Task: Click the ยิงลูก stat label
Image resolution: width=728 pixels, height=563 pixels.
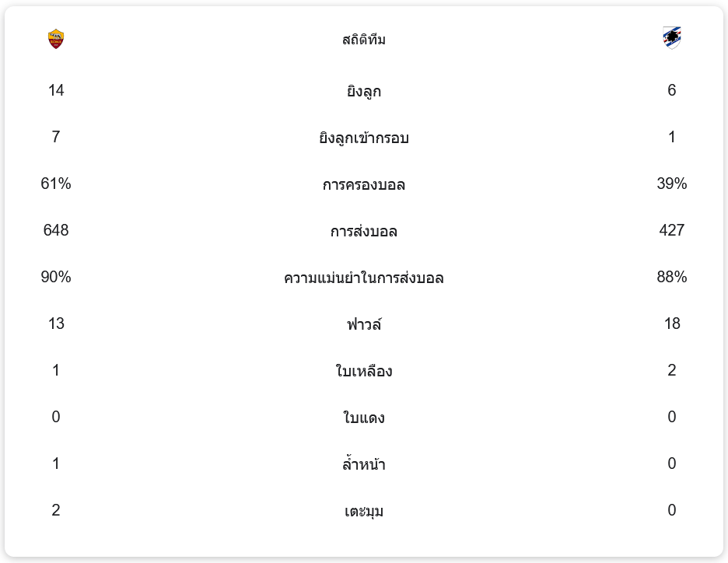Action: [x=364, y=92]
